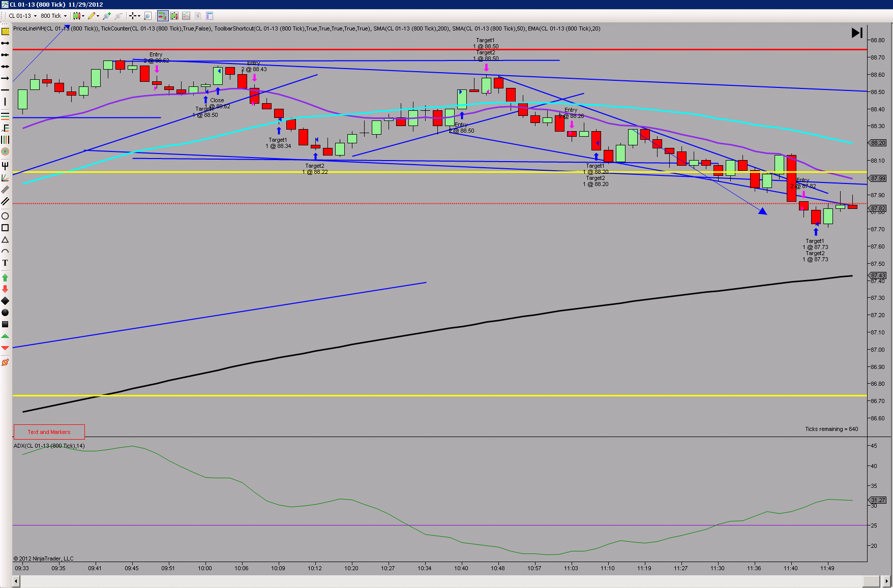Select the Ellipse drawing tool
Screen dimensions: 893x588
pyautogui.click(x=5, y=216)
